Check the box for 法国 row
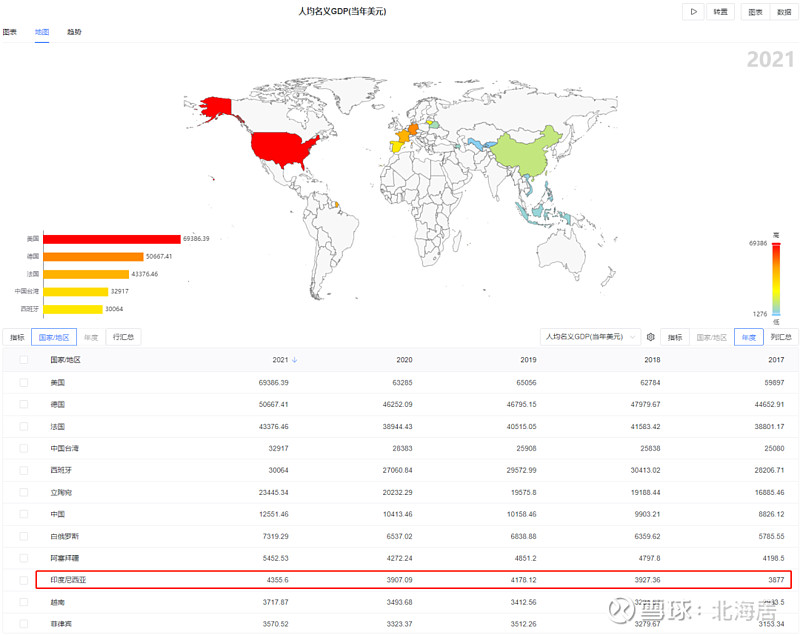Viewport: 800px width, 635px height. coord(23,426)
